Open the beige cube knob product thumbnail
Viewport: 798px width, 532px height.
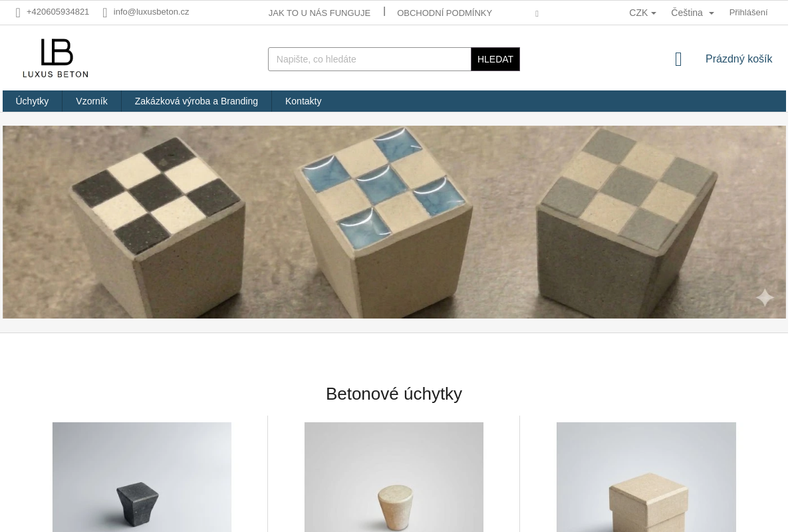pos(646,477)
